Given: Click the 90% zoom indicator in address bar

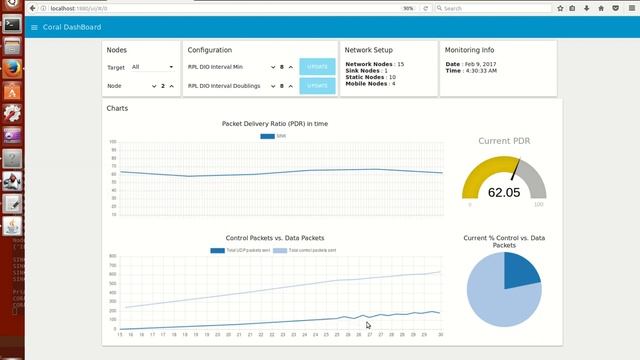Looking at the screenshot, I should click(408, 8).
